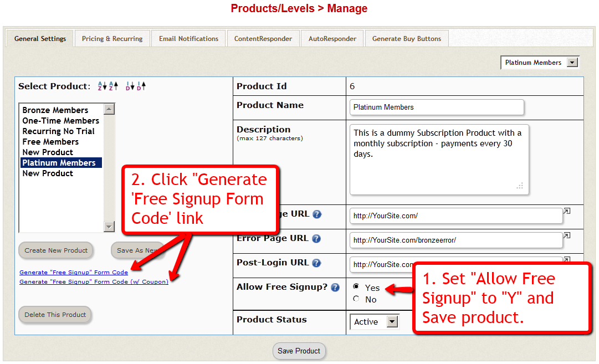Select New Product row above Platinum Members
The image size is (599, 364).
tap(61, 152)
